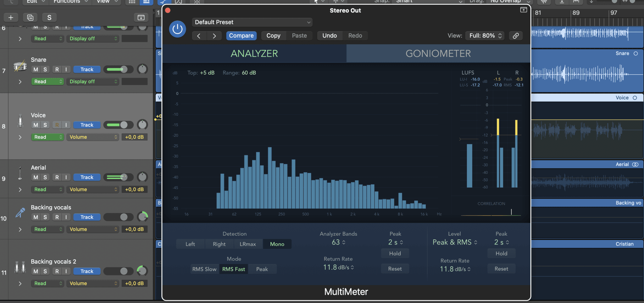Click the Compare button

click(241, 36)
